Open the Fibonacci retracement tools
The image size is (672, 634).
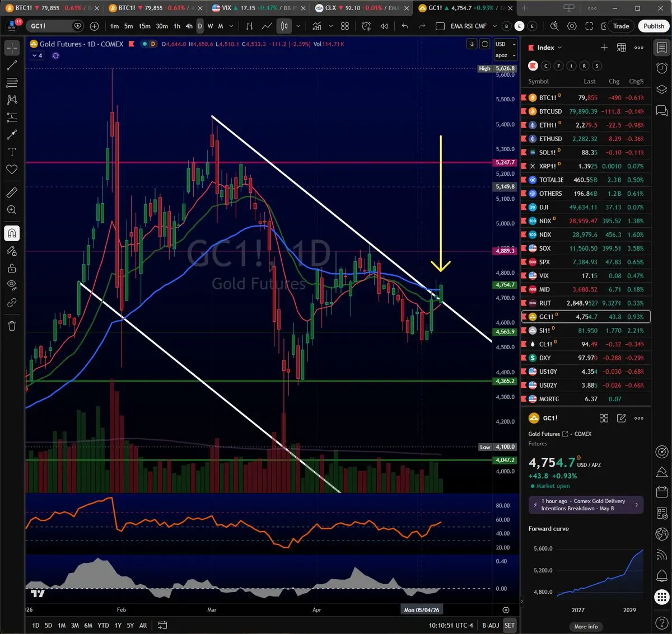click(12, 83)
